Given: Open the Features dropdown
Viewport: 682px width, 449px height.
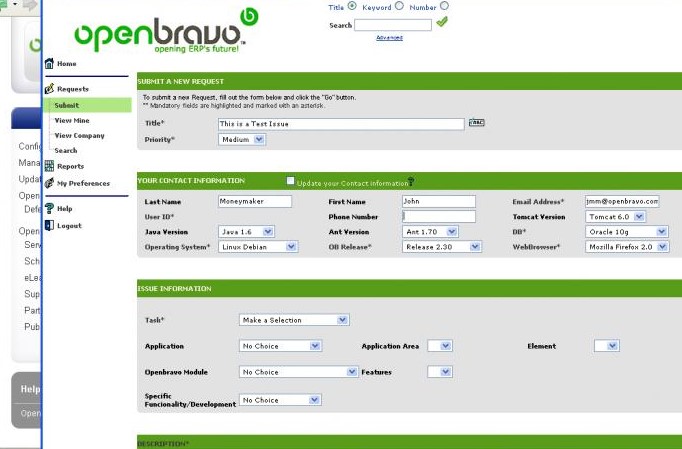Looking at the screenshot, I should coord(440,372).
